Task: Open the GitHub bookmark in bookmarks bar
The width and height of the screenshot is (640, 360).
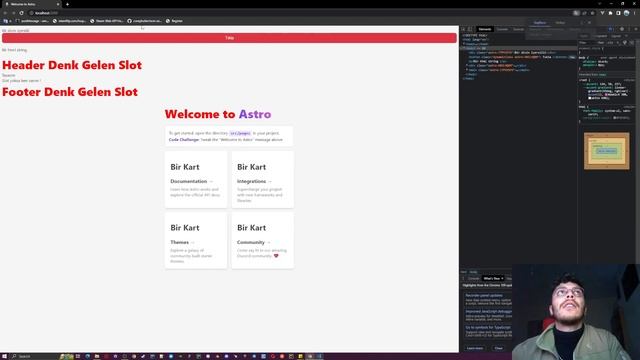Action: coord(144,21)
